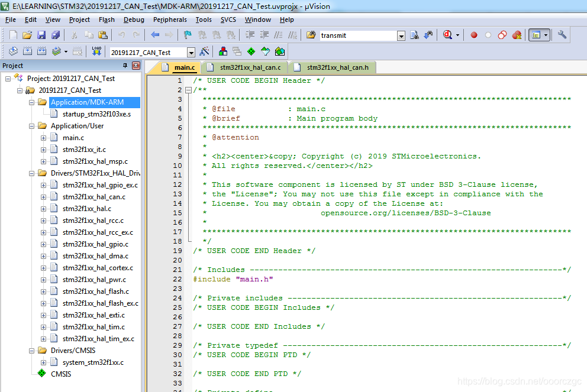Viewport: 587px width, 392px height.
Task: Start debug session with the magnifier d icon
Action: [447, 35]
